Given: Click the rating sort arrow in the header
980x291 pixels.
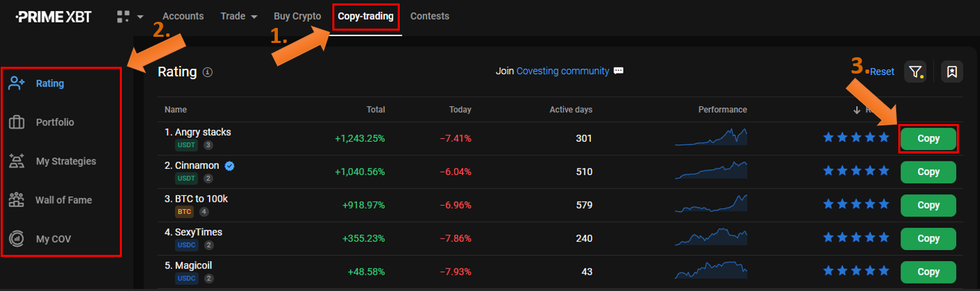Looking at the screenshot, I should click(857, 110).
